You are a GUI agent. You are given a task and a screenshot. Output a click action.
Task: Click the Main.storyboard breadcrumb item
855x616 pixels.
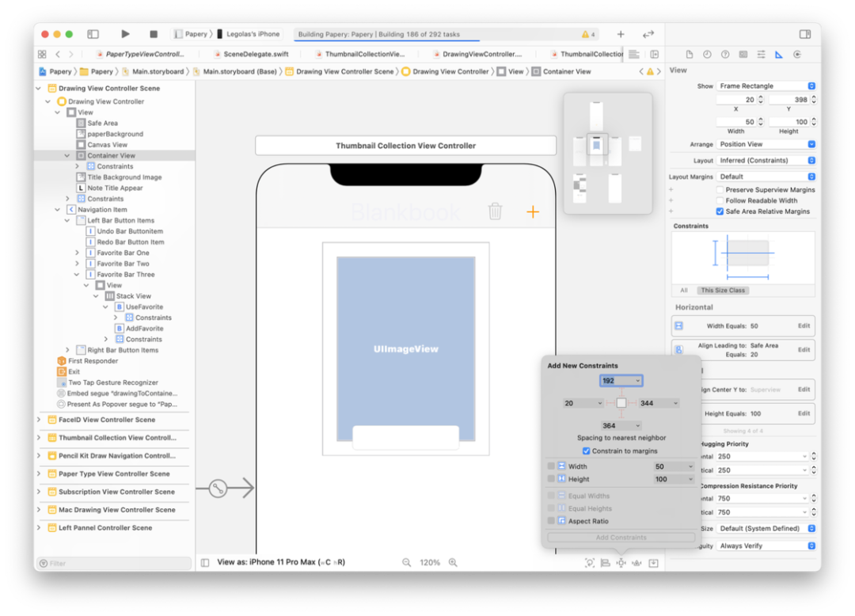click(154, 71)
